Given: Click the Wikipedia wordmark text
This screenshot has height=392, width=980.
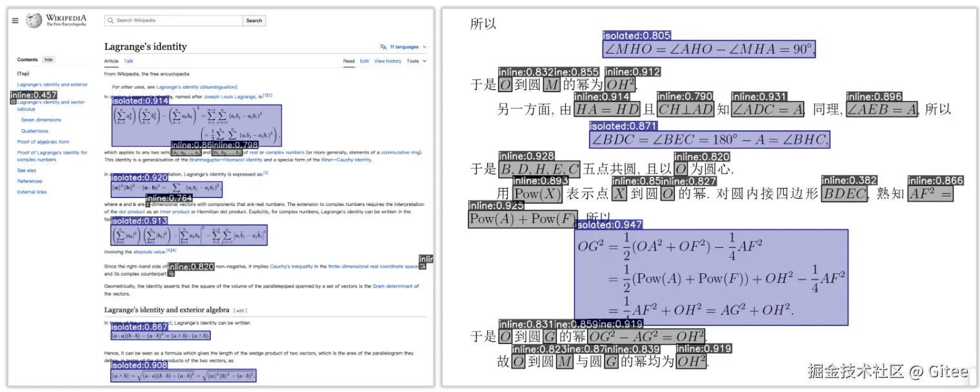Looking at the screenshot, I should pyautogui.click(x=66, y=17).
